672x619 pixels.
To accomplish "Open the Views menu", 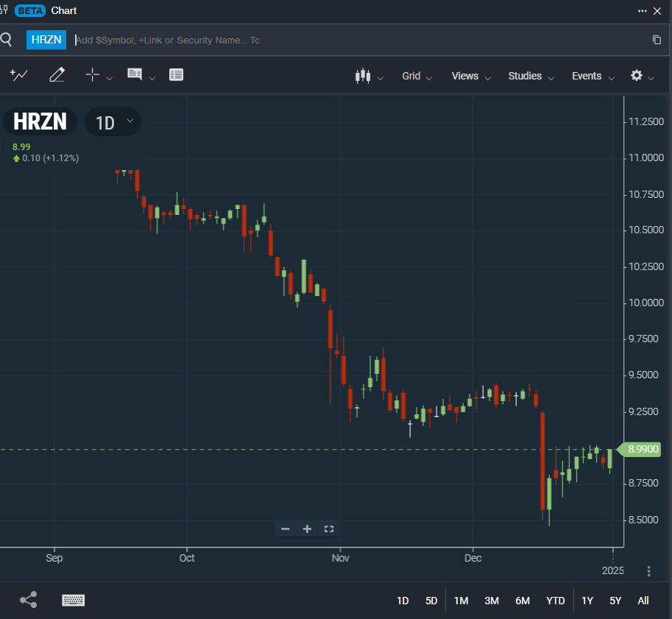I will [x=470, y=76].
